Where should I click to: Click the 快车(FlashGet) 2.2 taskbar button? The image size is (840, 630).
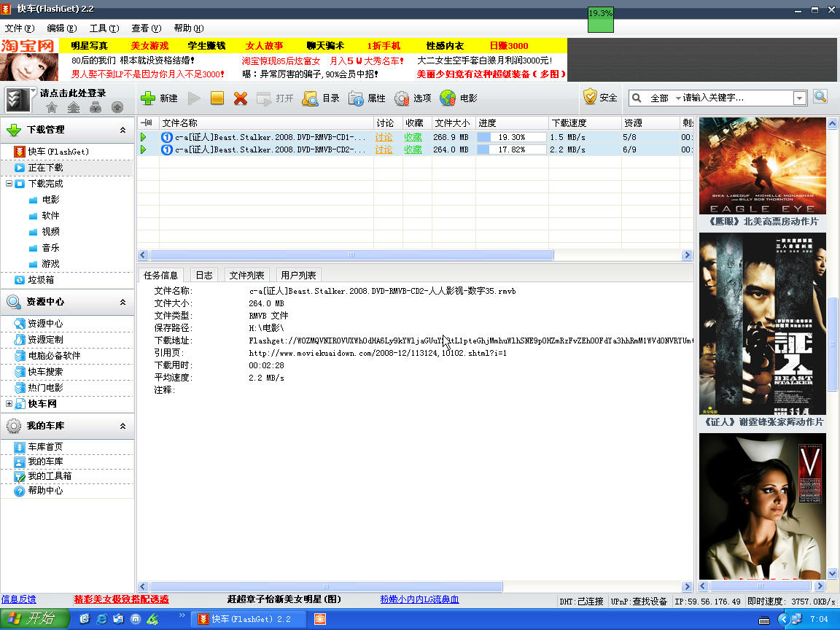click(x=249, y=619)
